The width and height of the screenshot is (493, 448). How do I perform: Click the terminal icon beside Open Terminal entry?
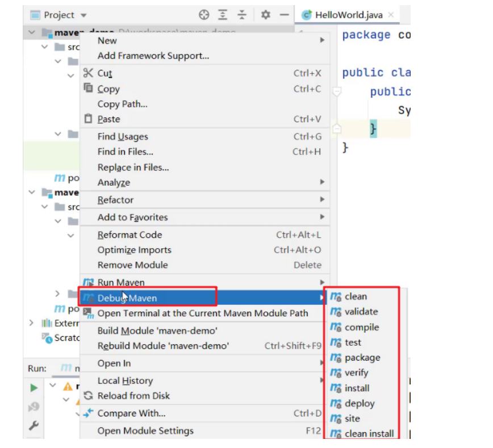pos(89,313)
